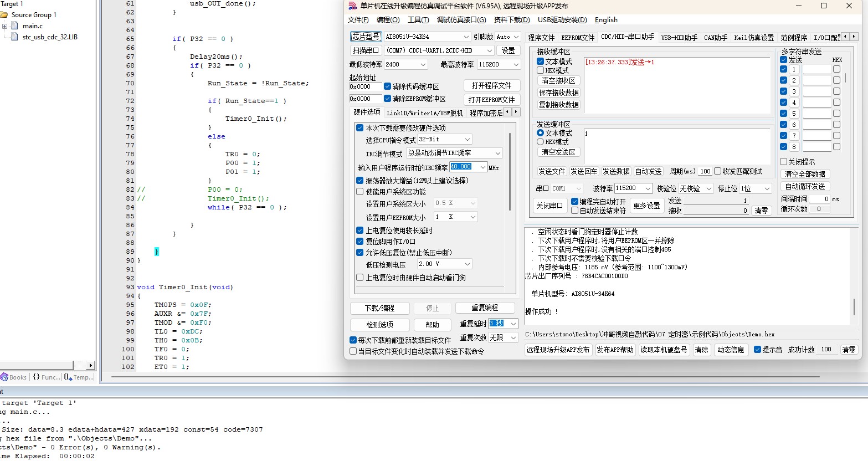Switch to Keil仿真设置 tab

(754, 38)
